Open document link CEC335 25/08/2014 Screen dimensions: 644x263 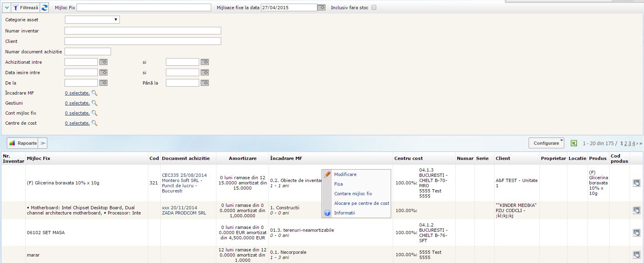[184, 175]
